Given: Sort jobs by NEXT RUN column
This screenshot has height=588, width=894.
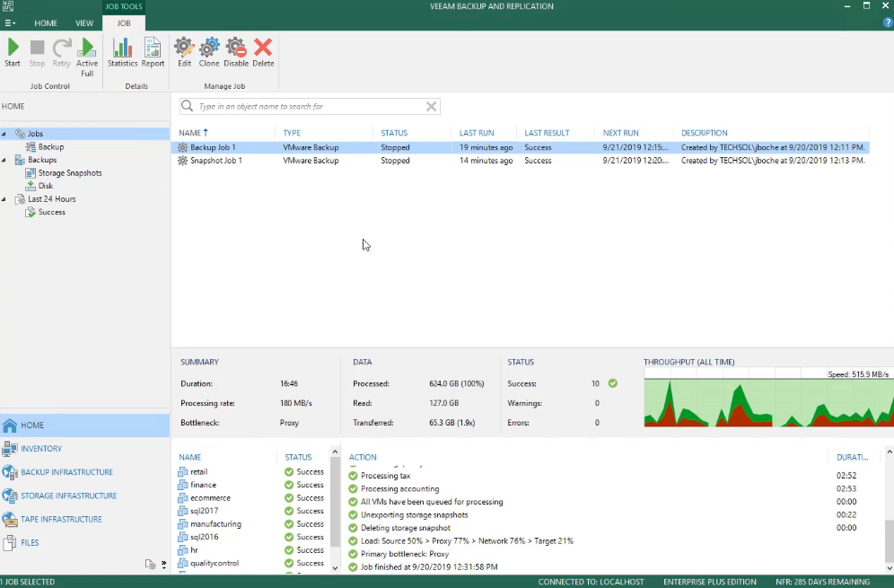Looking at the screenshot, I should [x=621, y=133].
